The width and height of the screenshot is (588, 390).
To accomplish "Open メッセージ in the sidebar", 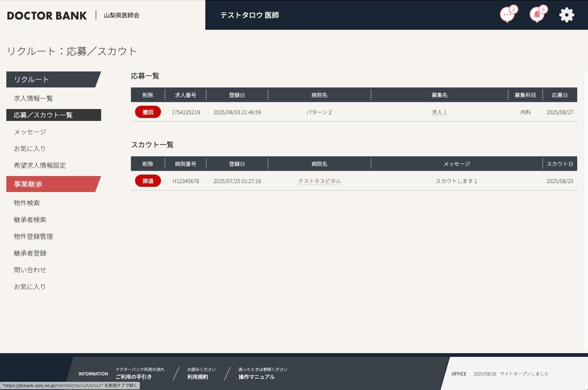I will click(30, 132).
